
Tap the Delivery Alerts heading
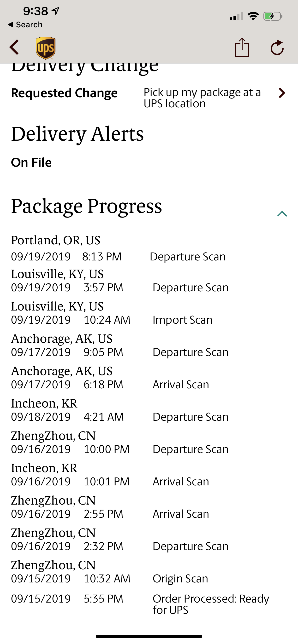77,134
